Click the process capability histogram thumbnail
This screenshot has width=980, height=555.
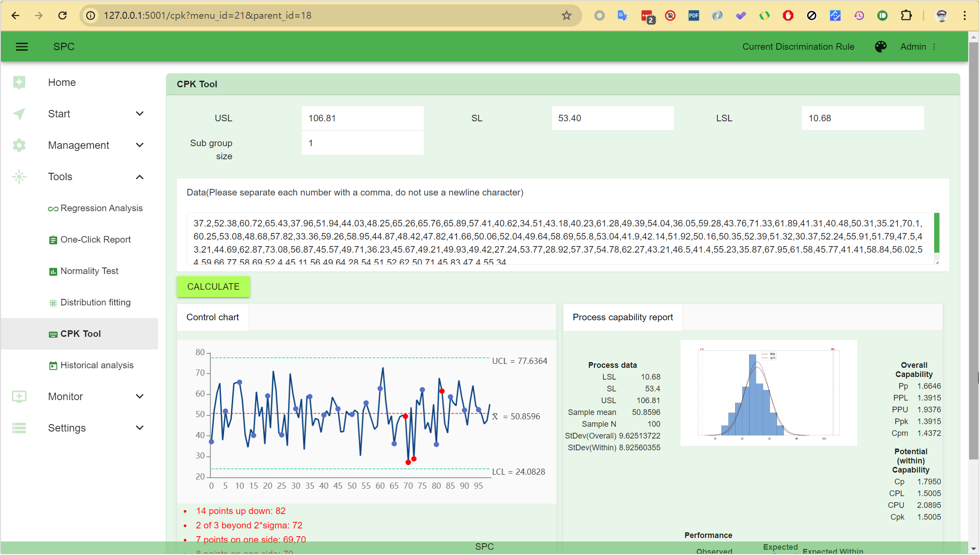(x=767, y=394)
